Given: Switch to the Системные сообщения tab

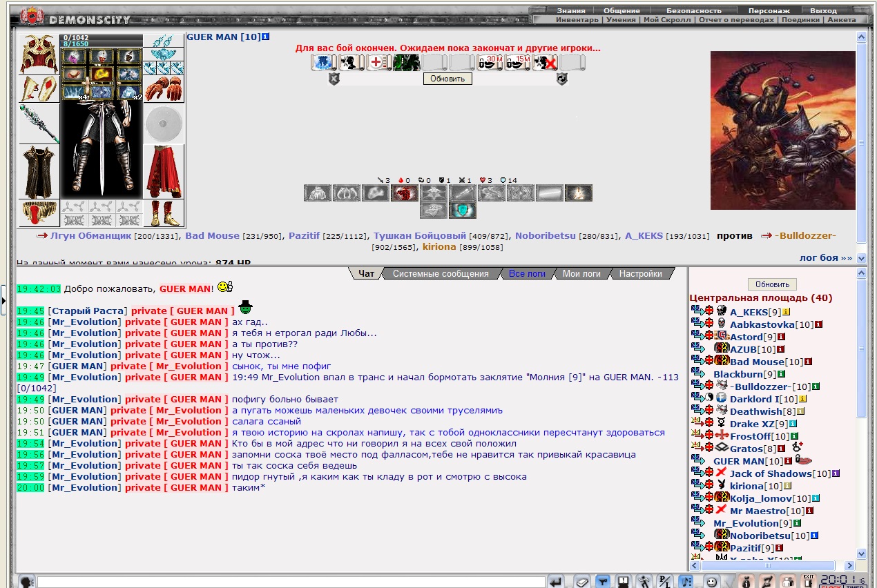Looking at the screenshot, I should pyautogui.click(x=441, y=274).
